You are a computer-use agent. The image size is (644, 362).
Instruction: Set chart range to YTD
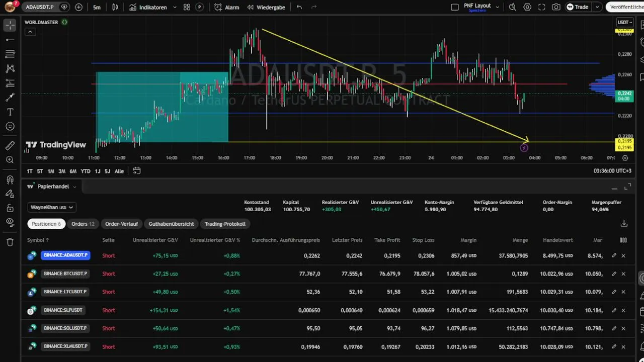click(86, 171)
